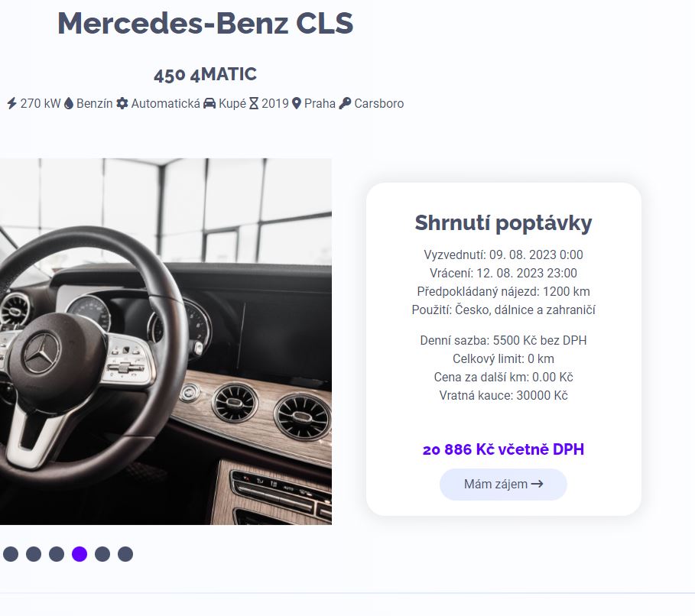695x616 pixels.
Task: Click the car icon beside Kupé
Action: pos(209,103)
